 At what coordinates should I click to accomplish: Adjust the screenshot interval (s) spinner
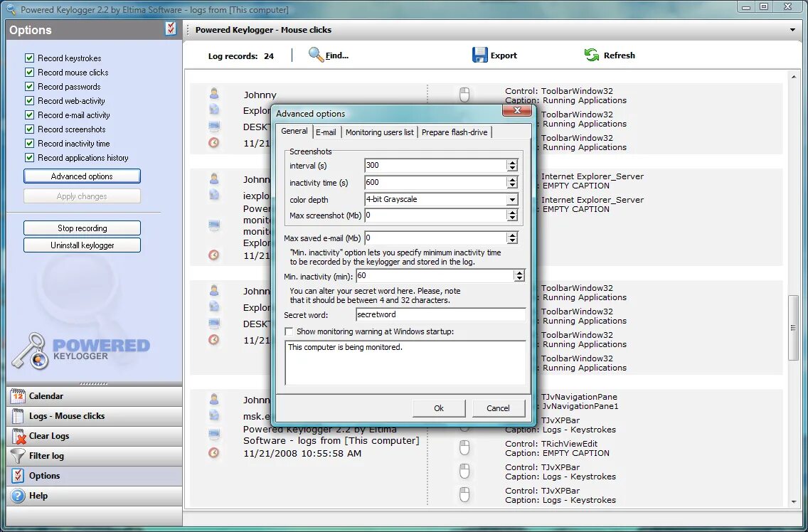[511, 166]
